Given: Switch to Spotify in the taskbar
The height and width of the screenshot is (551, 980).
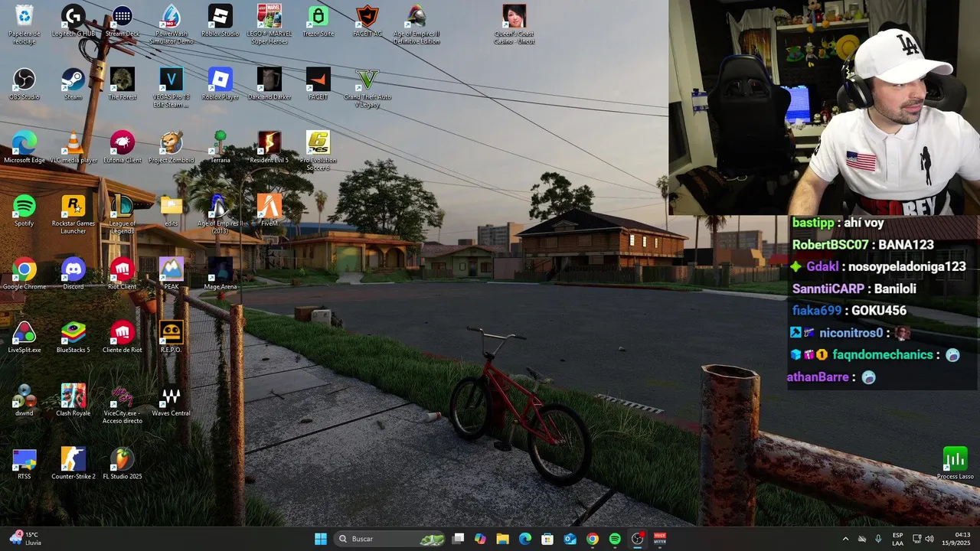Looking at the screenshot, I should (x=615, y=539).
